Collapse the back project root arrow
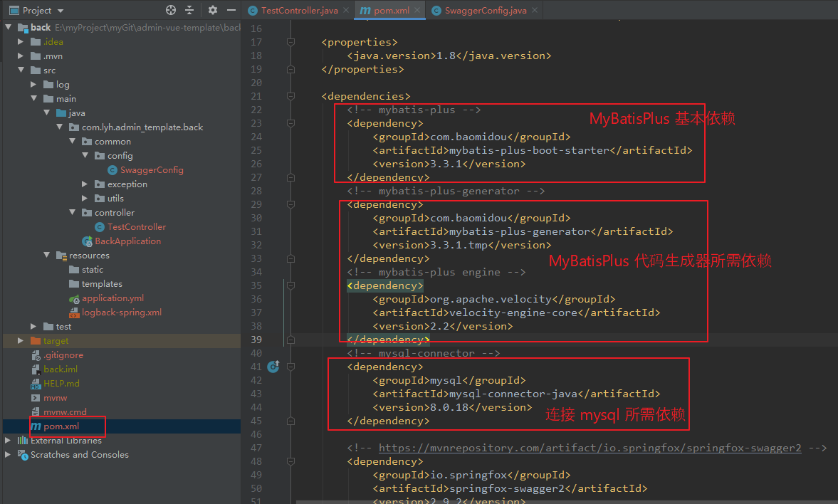This screenshot has width=838, height=504. coord(8,27)
